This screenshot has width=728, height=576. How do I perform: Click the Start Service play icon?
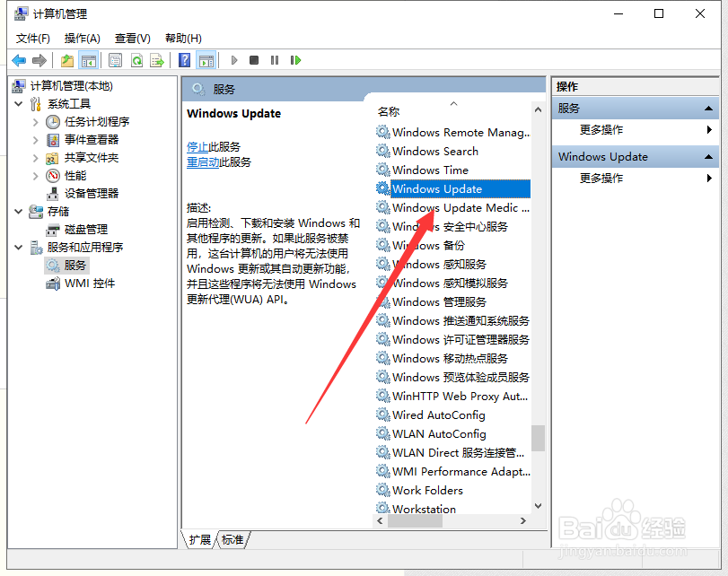point(234,60)
